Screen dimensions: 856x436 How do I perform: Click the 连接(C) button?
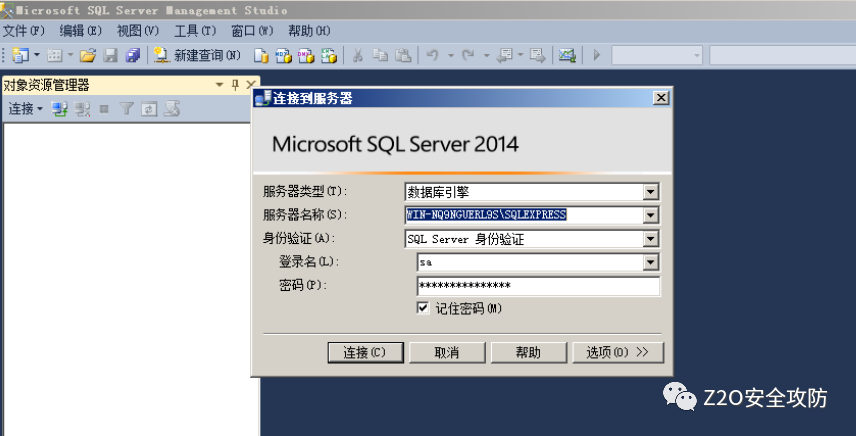tap(365, 353)
